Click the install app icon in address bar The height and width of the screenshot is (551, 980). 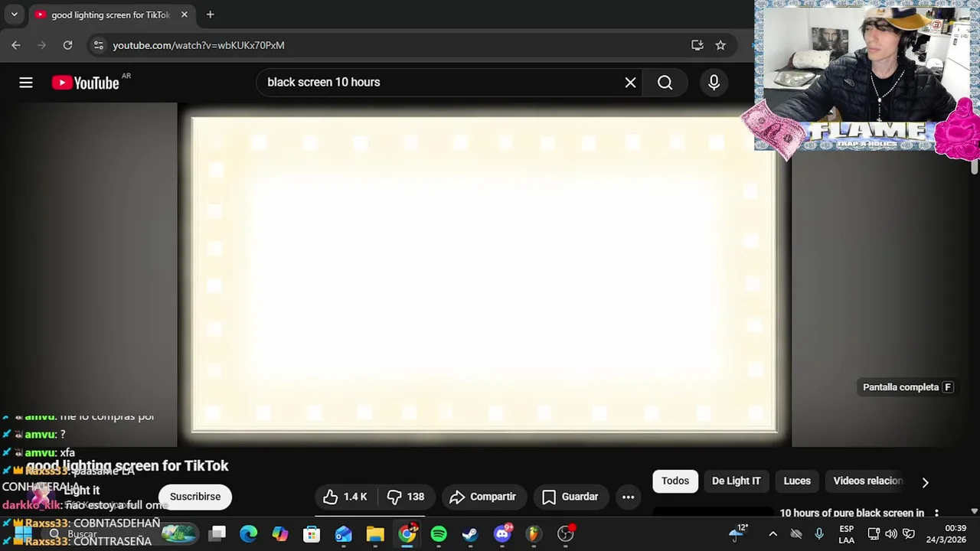coord(697,45)
